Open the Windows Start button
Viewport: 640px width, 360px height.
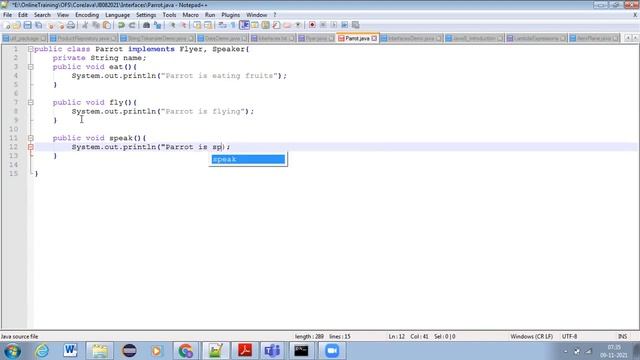coord(12,351)
